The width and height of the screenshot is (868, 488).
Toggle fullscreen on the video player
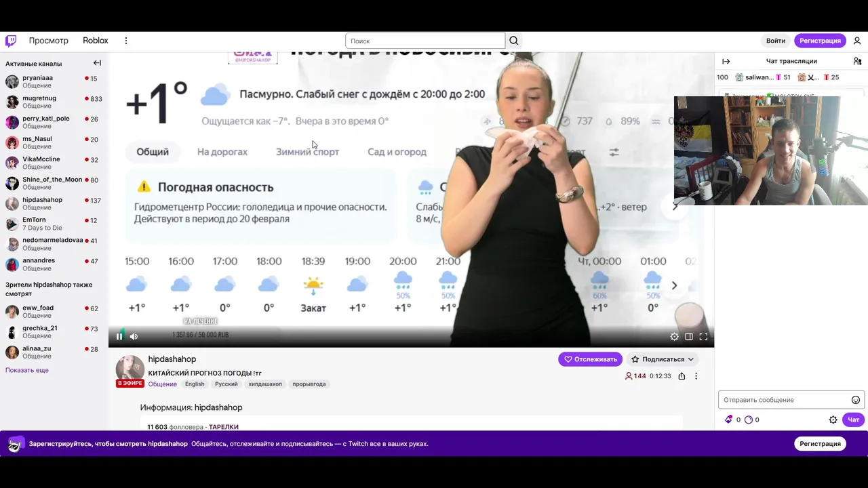pyautogui.click(x=703, y=336)
